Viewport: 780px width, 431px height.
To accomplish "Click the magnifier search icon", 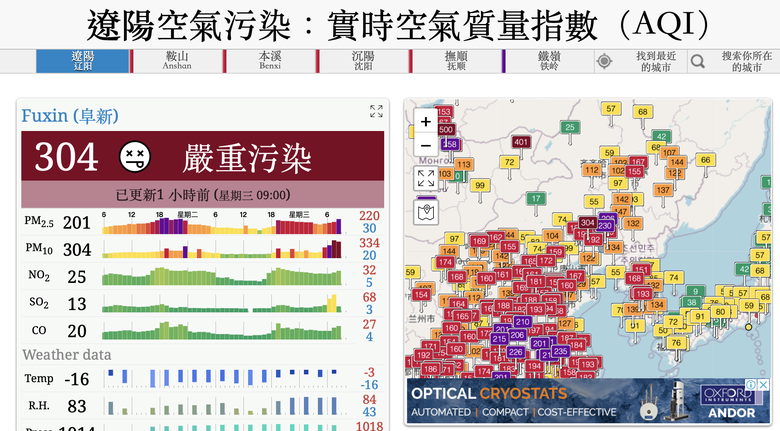I will 697,61.
